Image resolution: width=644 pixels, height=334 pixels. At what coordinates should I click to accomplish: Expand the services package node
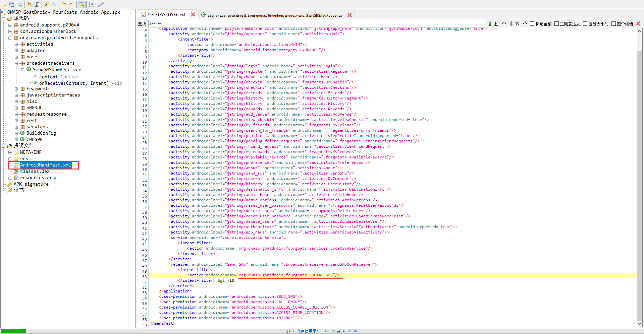pos(16,127)
